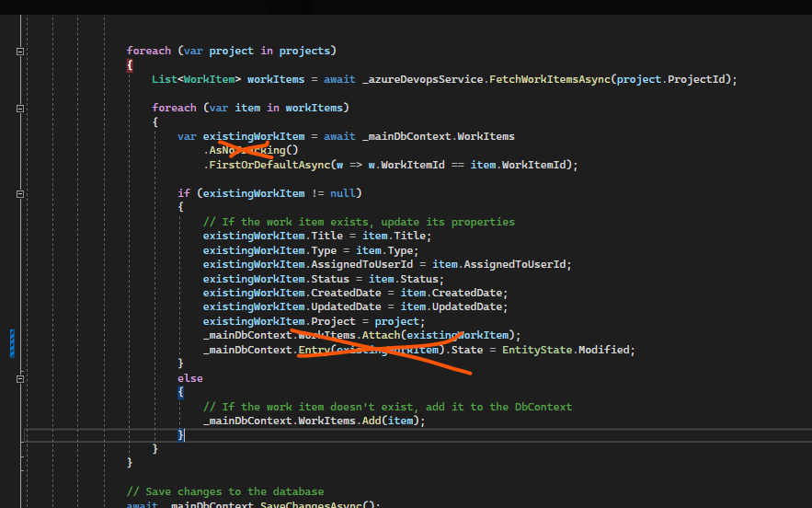
Task: Click the blue change-tracking margin marker
Action: [12, 343]
